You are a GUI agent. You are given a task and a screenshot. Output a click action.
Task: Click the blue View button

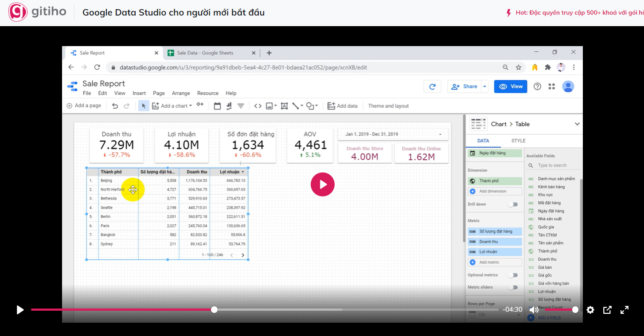[511, 86]
